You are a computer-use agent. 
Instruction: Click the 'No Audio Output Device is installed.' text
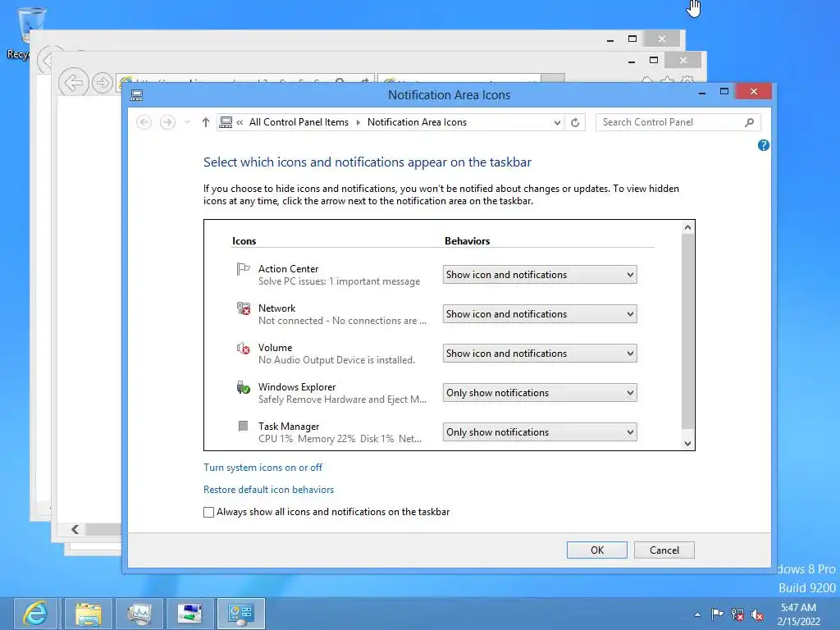[x=336, y=360]
